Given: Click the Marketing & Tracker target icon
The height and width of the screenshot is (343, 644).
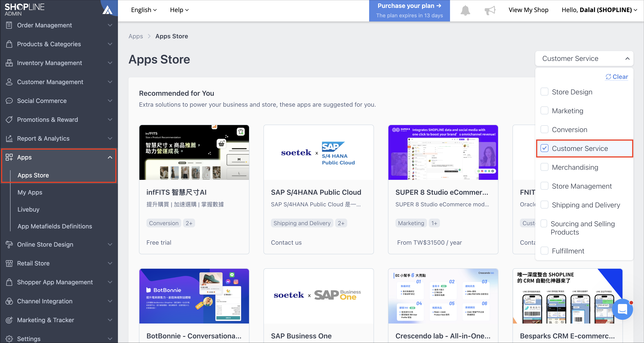Looking at the screenshot, I should click(9, 320).
